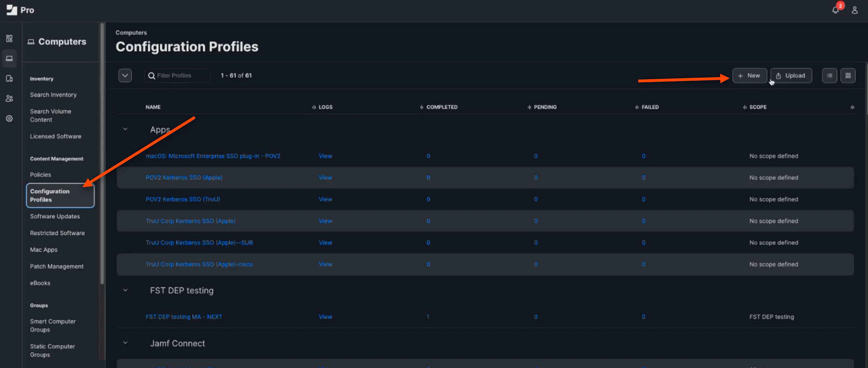Image resolution: width=868 pixels, height=368 pixels.
Task: Open the collapse-all dropdown beside the filter
Action: (125, 75)
